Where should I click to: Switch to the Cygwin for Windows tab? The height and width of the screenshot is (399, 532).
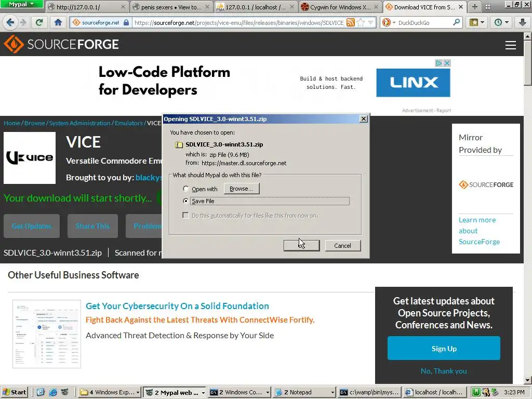pyautogui.click(x=340, y=7)
